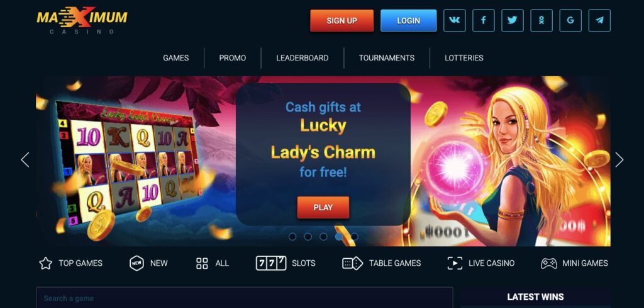Select the first carousel dot indicator
The height and width of the screenshot is (308, 644).
coord(292,236)
